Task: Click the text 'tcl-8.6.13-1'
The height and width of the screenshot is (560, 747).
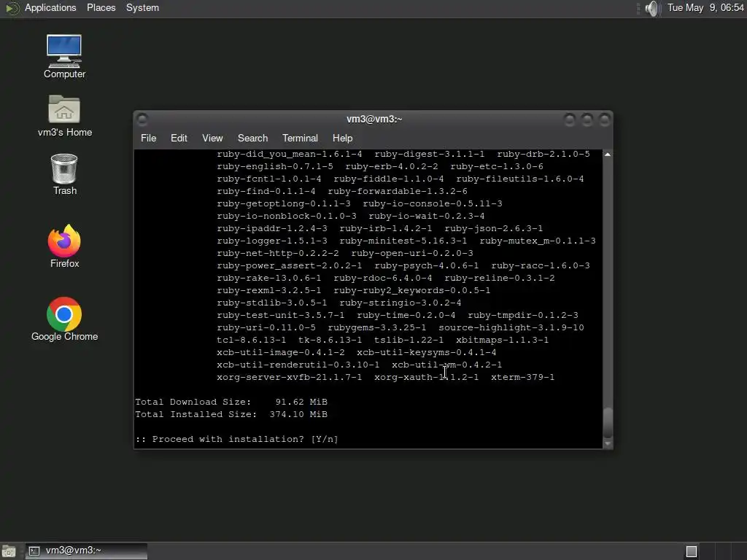Action: click(x=252, y=340)
